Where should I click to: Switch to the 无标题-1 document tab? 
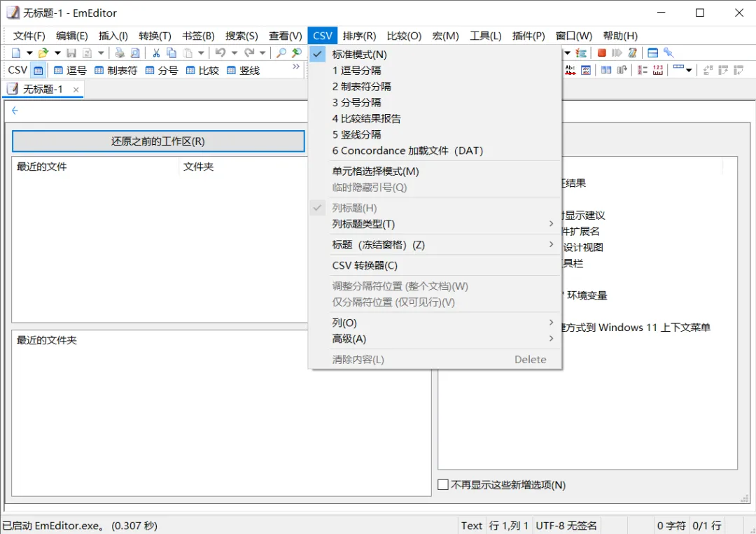pos(43,89)
